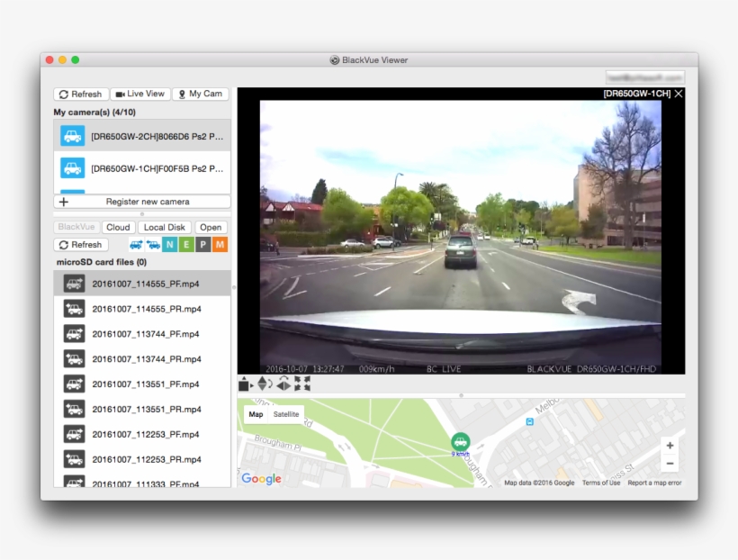Screen dimensions: 738x560
Task: Expand the DR650GW-1CH camera entry
Action: tap(141, 168)
